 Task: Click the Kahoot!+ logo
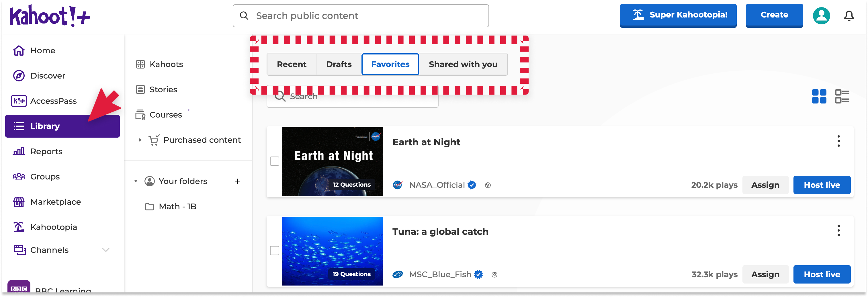tap(50, 16)
